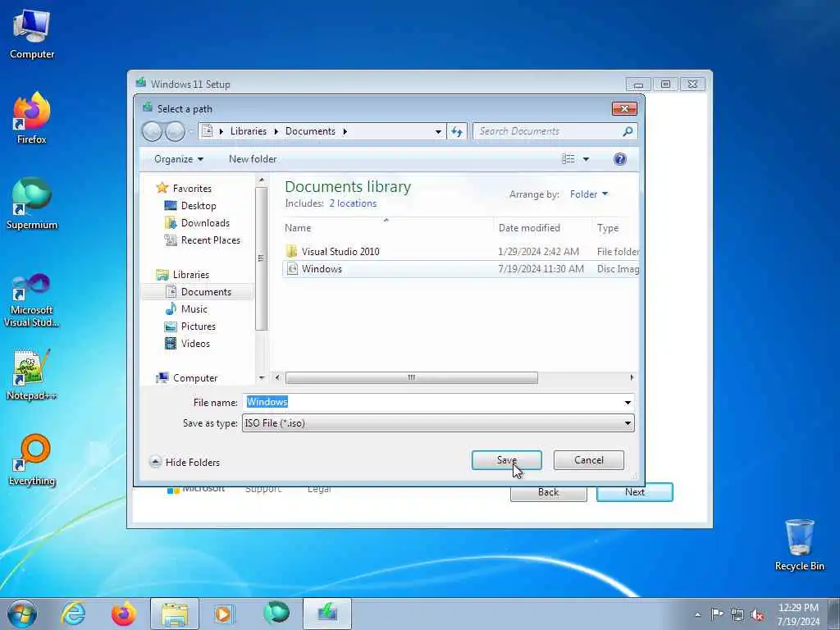Open the File name dropdown arrow
Image resolution: width=840 pixels, height=630 pixels.
click(628, 402)
